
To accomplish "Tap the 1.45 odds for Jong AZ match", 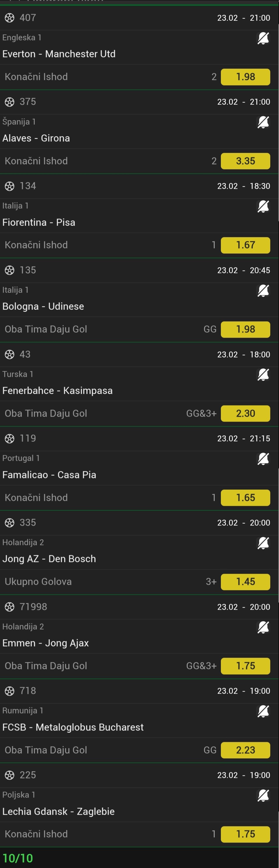I will (245, 582).
